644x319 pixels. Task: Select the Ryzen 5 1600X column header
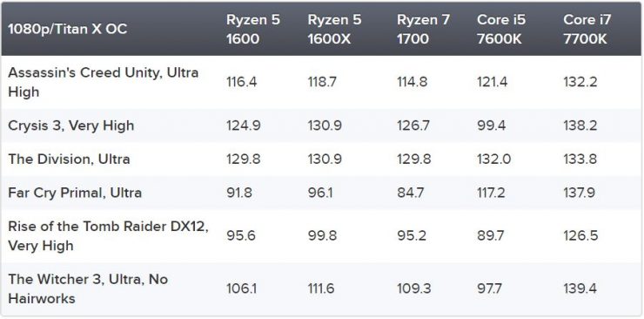tap(335, 29)
